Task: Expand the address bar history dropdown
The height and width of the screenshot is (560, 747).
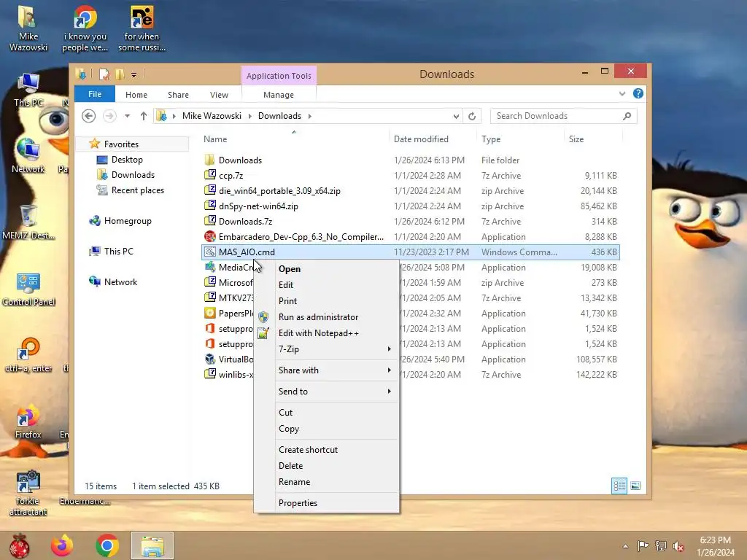Action: coord(456,116)
